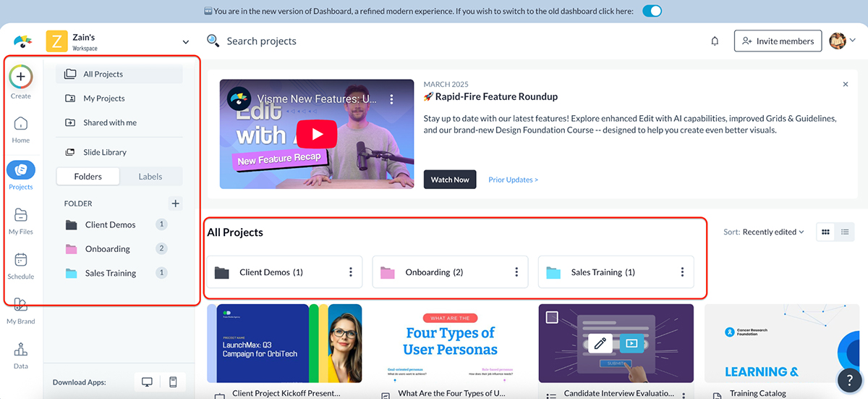Open the Sort Recently edited dropdown

(x=764, y=232)
